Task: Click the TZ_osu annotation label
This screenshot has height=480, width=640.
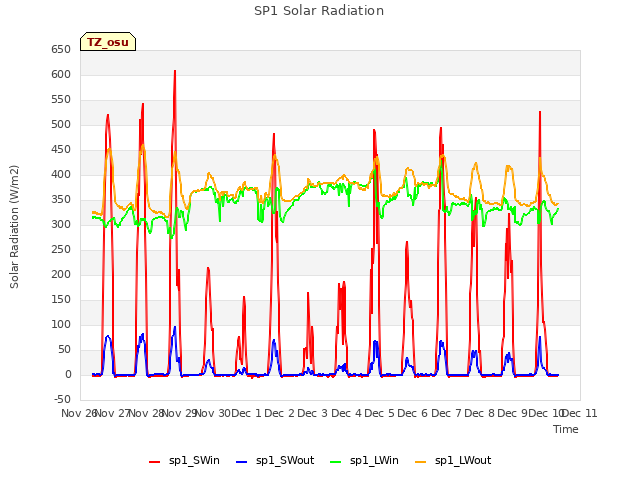Action: tap(108, 42)
